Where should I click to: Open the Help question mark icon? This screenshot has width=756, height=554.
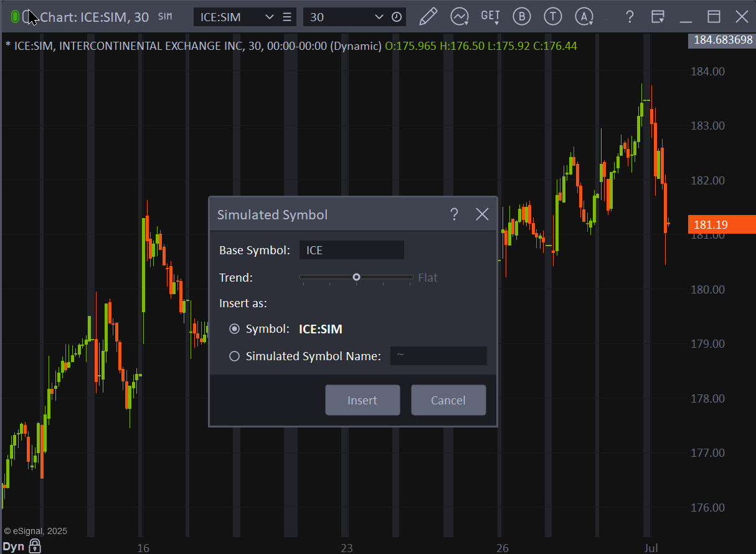[630, 17]
